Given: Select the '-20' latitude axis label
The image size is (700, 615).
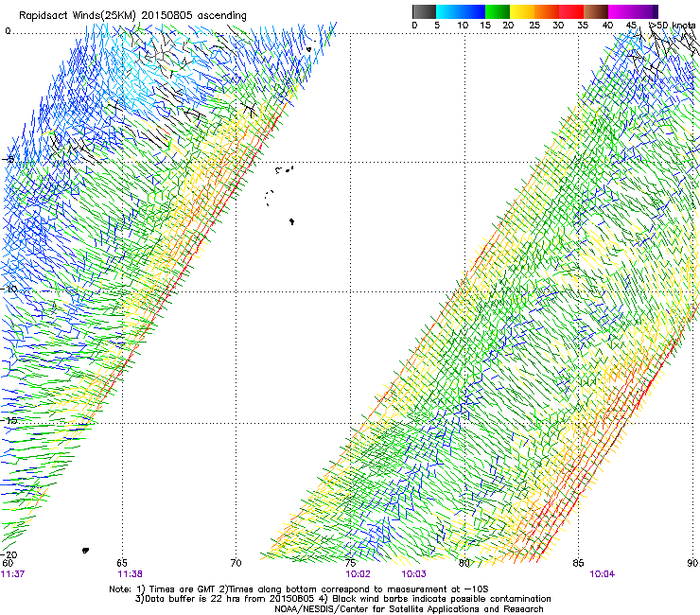Looking at the screenshot, I should (x=9, y=554).
